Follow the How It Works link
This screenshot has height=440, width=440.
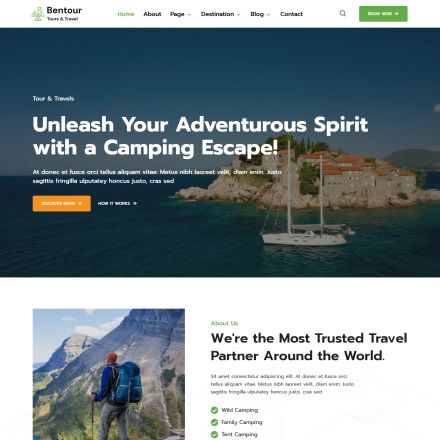click(x=117, y=203)
